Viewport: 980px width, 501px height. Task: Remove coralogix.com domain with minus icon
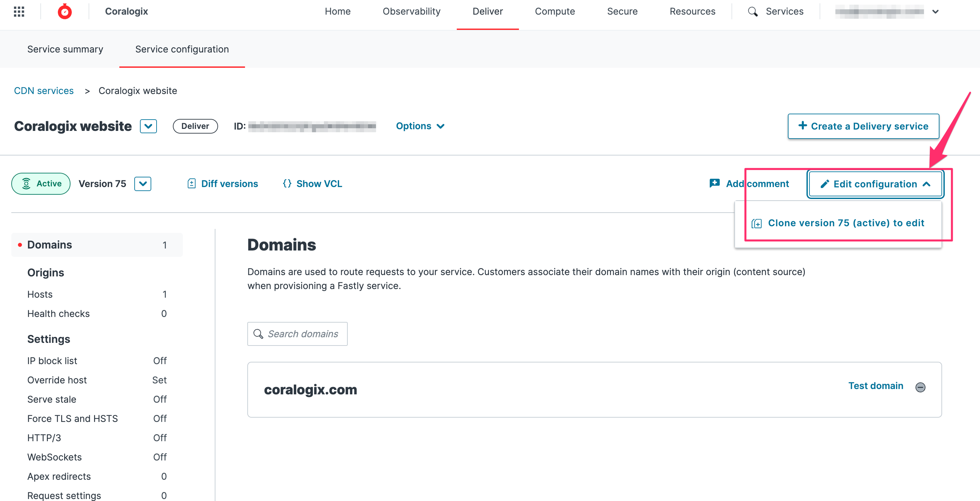click(x=920, y=387)
